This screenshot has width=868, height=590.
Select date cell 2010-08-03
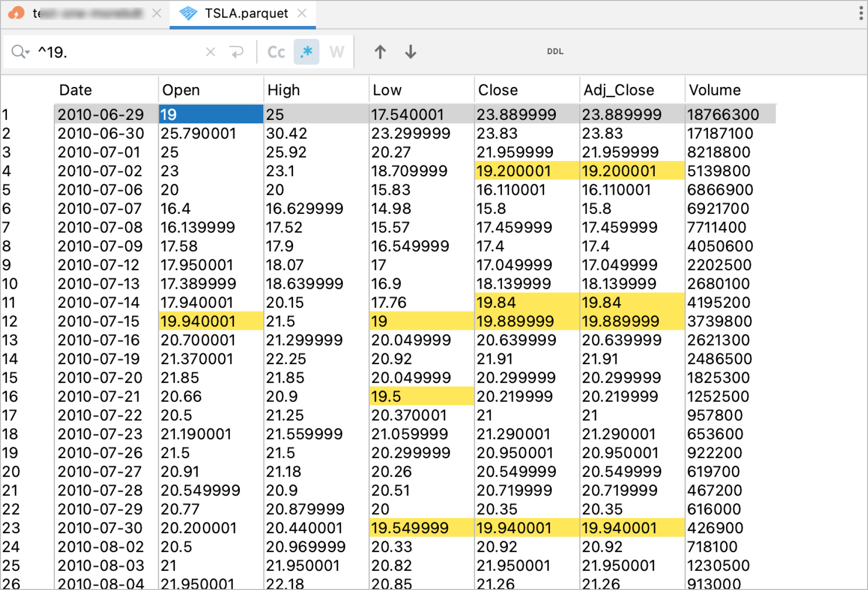(x=106, y=566)
